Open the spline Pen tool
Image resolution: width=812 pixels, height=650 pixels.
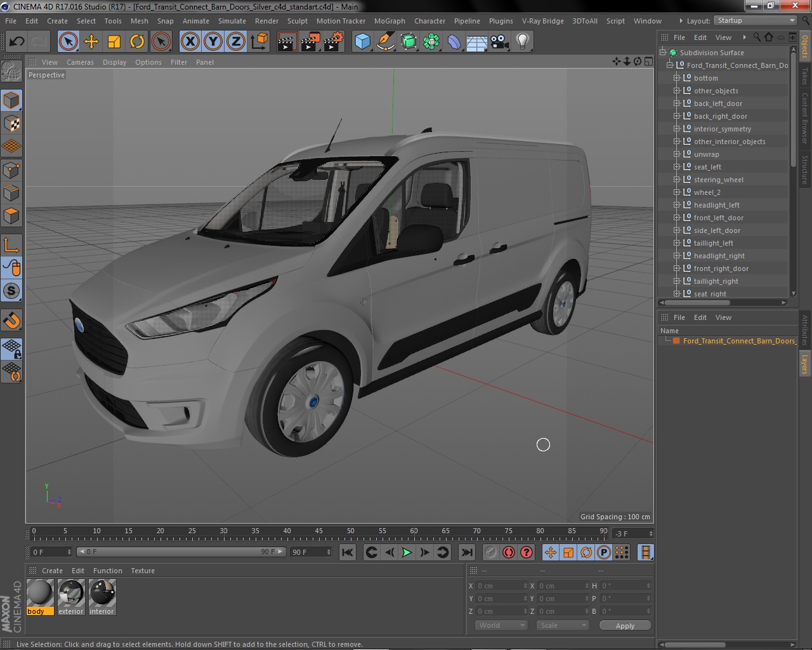385,42
